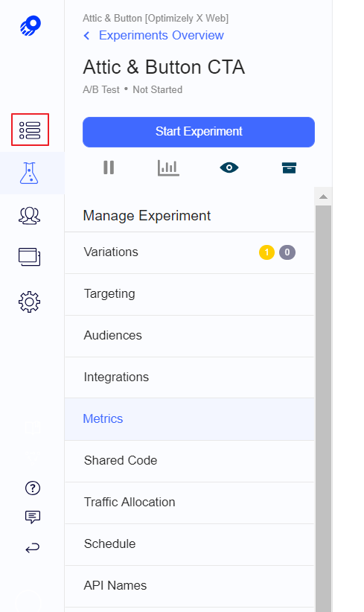
Task: Click the Attic & Button CTA title
Action: coord(164,67)
